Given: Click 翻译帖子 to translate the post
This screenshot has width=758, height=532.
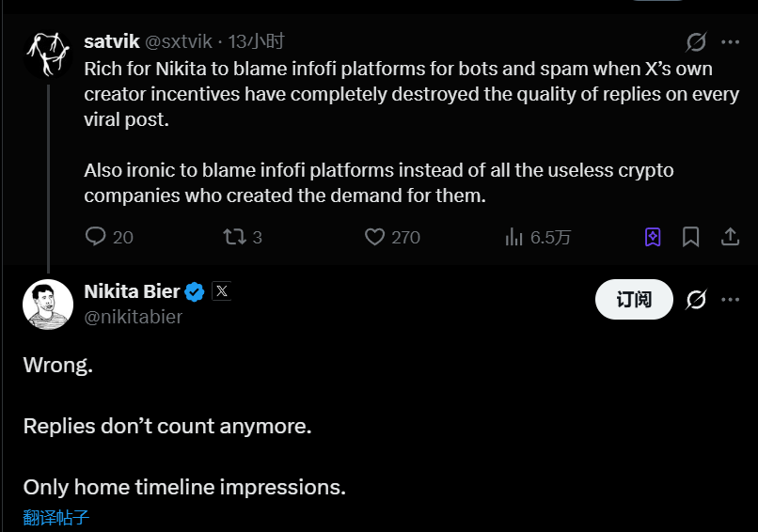Looking at the screenshot, I should (x=56, y=517).
